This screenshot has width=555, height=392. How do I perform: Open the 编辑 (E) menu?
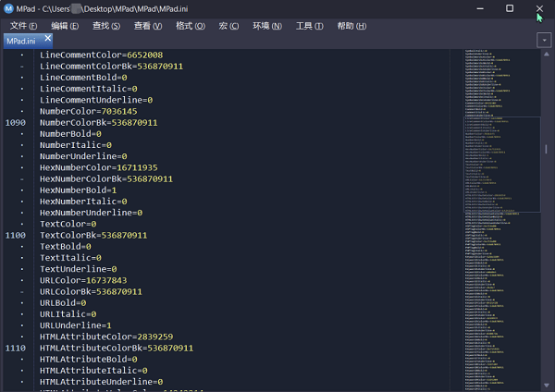click(x=65, y=26)
